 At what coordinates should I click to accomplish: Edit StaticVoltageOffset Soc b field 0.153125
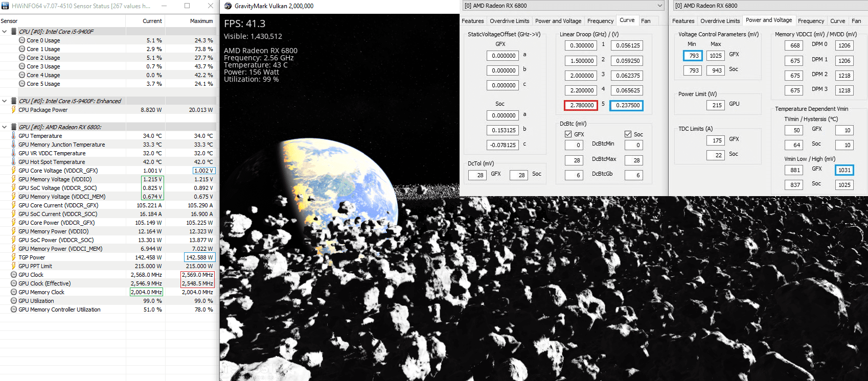[x=502, y=130]
